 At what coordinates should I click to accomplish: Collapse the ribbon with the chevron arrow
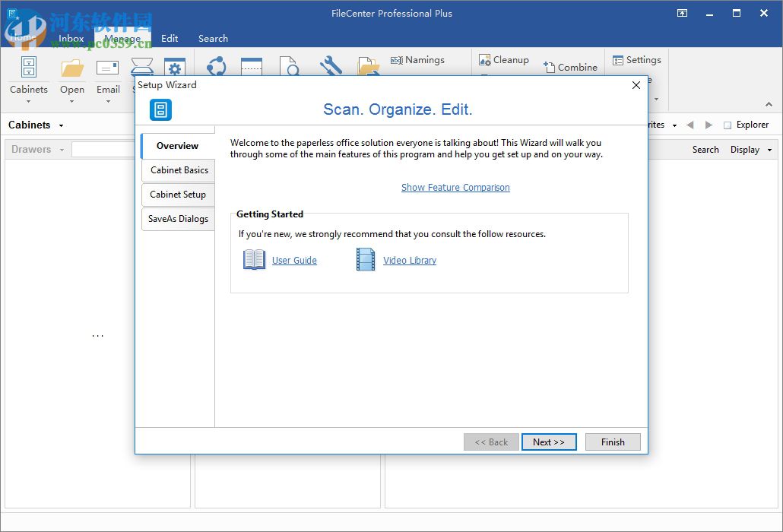tap(768, 104)
